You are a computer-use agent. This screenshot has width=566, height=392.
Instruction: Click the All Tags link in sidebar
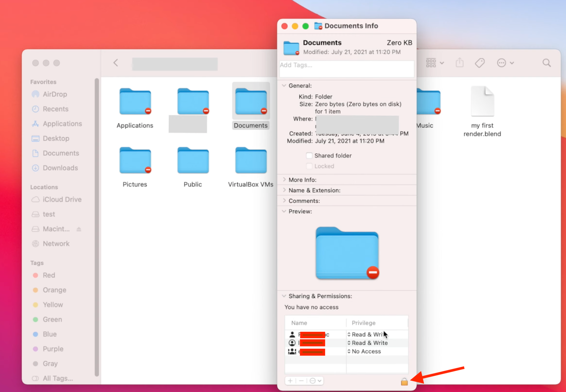tap(58, 378)
